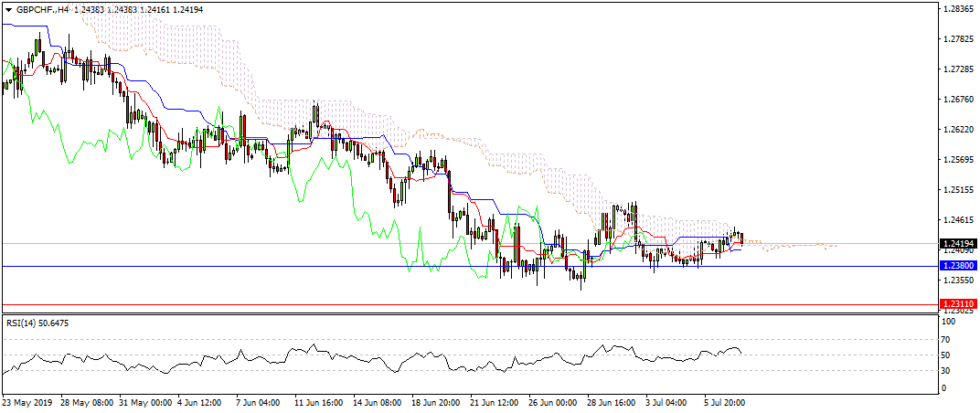Click the 30 level on the RSI scale
This screenshot has width=980, height=413.
click(949, 371)
